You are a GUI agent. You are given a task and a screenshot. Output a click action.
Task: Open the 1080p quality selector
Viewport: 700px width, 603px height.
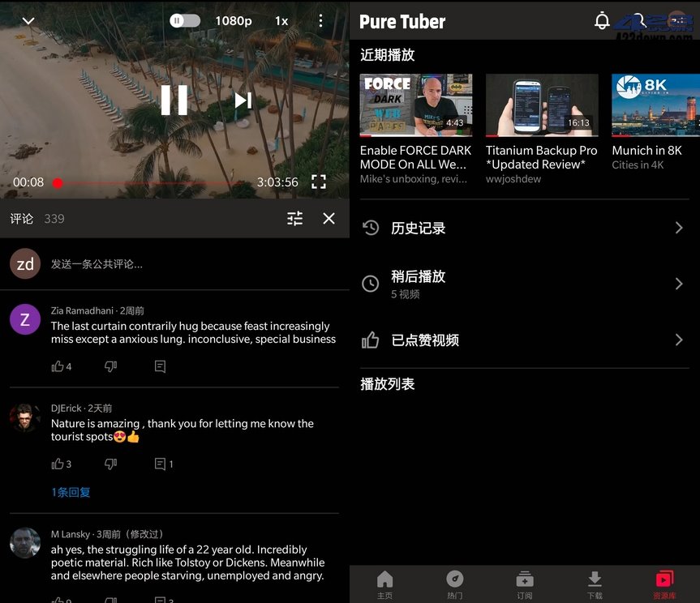[233, 21]
